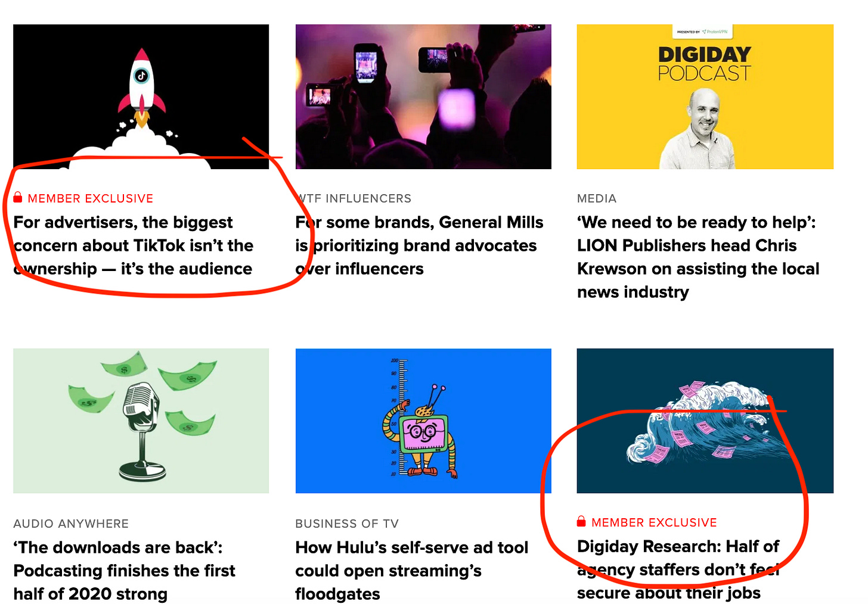Open the microphone with dollar bills thumbnail
Image resolution: width=868 pixels, height=604 pixels.
click(x=141, y=421)
